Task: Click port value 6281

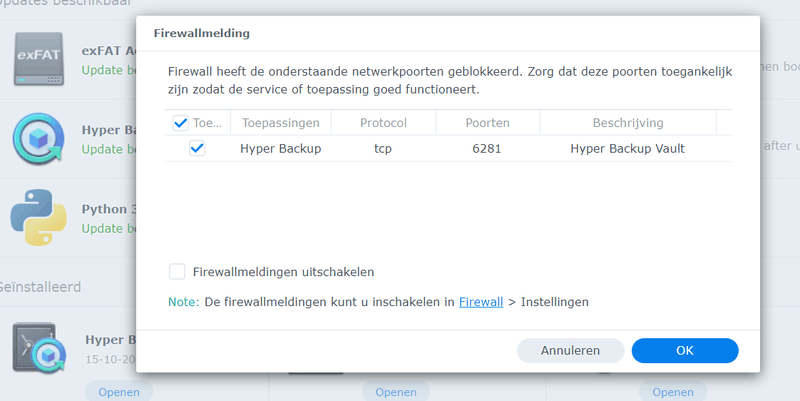Action: [x=487, y=148]
